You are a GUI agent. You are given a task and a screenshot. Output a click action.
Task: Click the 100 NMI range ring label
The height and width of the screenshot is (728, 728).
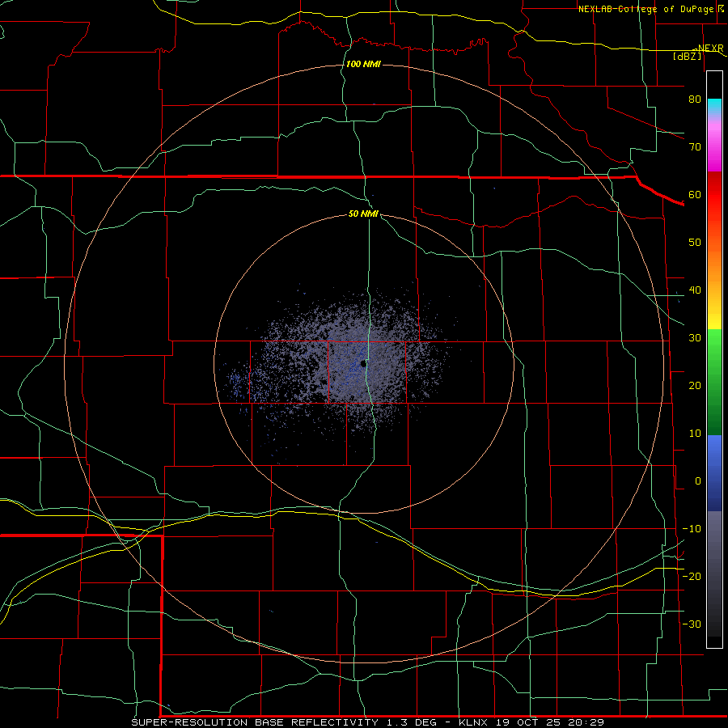tap(363, 64)
